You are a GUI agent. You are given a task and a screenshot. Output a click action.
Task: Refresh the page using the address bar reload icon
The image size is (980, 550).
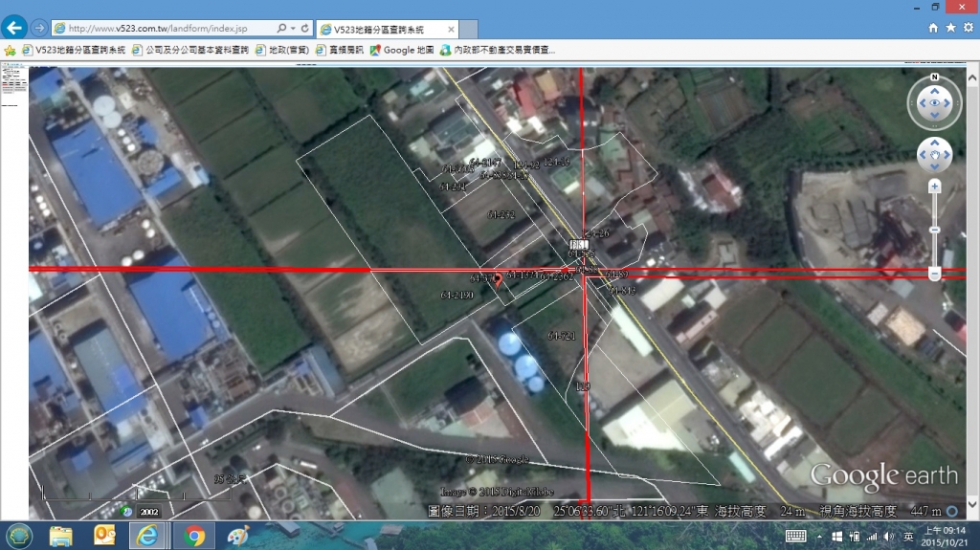point(305,29)
